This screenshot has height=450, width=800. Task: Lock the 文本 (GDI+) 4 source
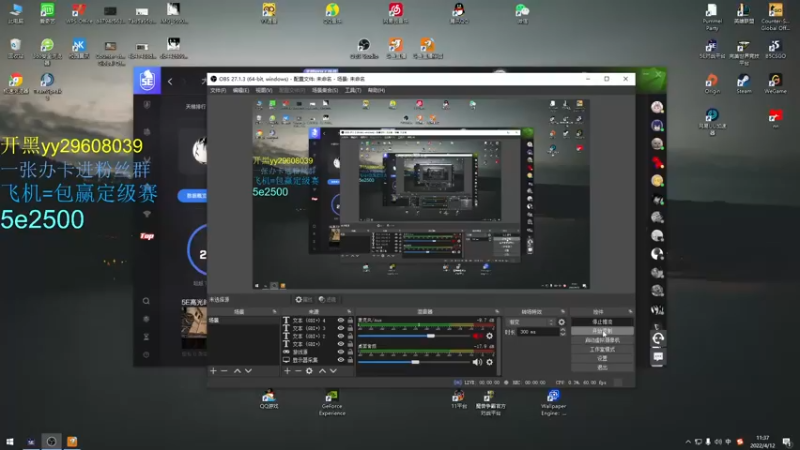click(x=350, y=320)
